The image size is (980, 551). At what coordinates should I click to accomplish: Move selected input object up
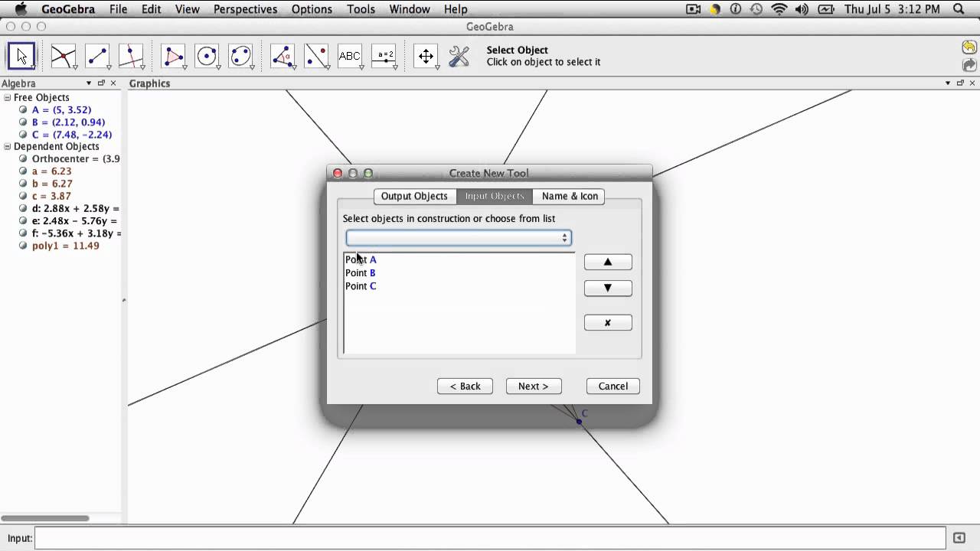pyautogui.click(x=608, y=262)
